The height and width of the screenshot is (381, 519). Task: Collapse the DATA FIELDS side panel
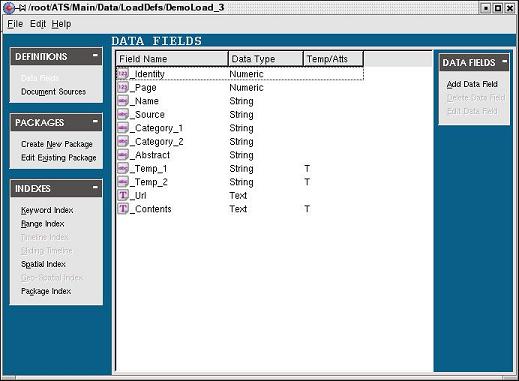coord(505,61)
